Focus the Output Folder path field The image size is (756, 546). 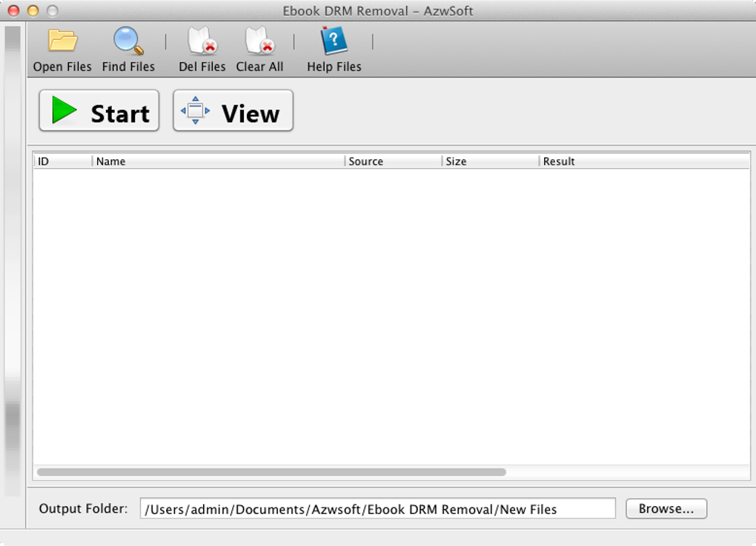pos(377,508)
